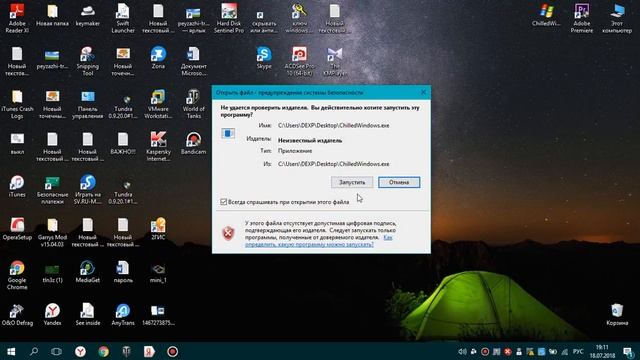Viewport: 640px width, 360px height.
Task: Select the ACDSee Pro desktop icon
Action: (299, 61)
